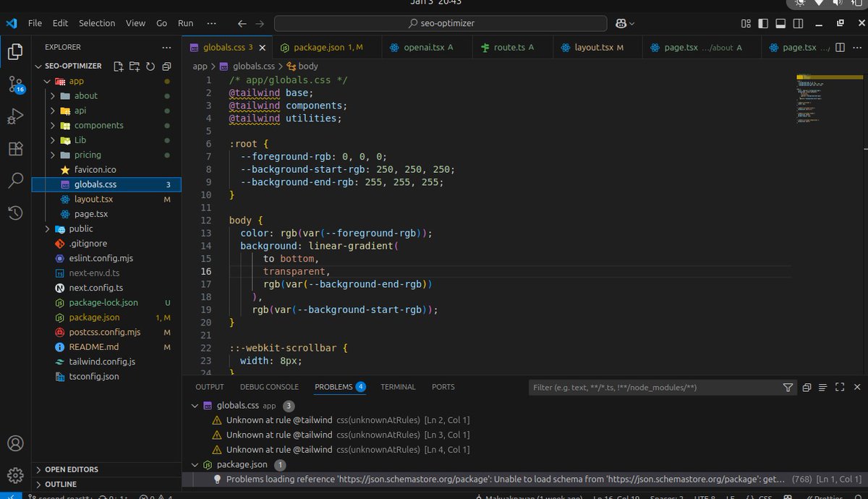This screenshot has width=868, height=499.
Task: Collapse the SEO-OPTIMIZER root section
Action: click(x=40, y=66)
